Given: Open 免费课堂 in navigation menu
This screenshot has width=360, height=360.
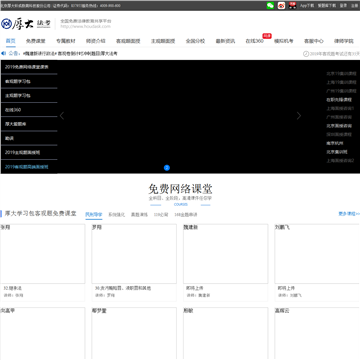Looking at the screenshot, I should click(36, 41).
